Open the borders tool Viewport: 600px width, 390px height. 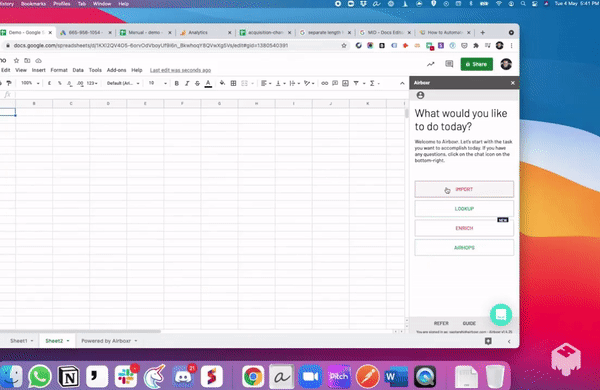(x=233, y=83)
